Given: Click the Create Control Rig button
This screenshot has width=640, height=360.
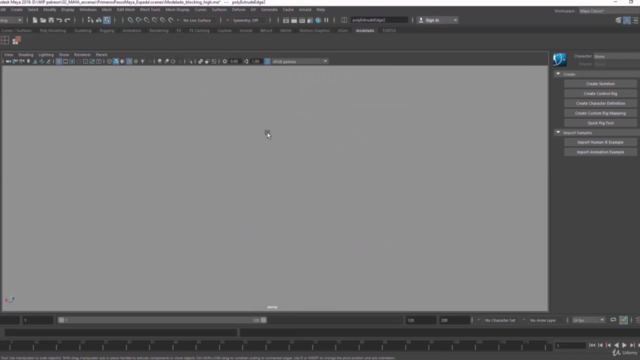Looking at the screenshot, I should 600,93.
